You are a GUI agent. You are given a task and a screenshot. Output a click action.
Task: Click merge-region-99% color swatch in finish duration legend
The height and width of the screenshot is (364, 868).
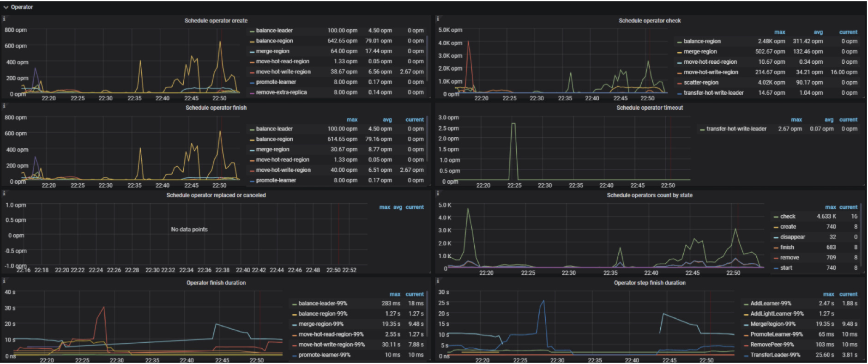point(294,324)
